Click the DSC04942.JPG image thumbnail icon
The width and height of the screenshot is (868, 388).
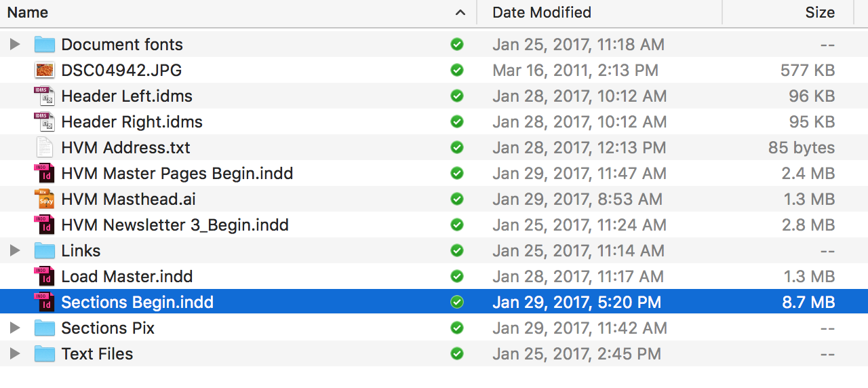point(44,71)
